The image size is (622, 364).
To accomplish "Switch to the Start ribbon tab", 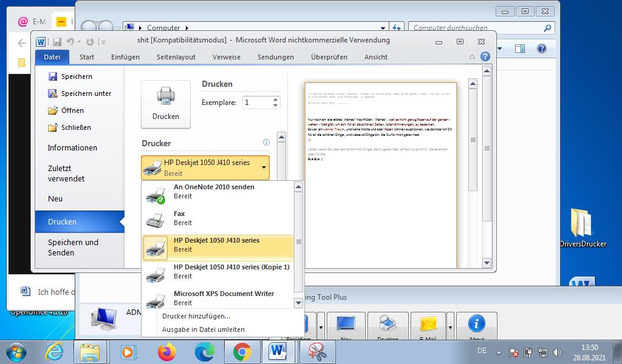I will (87, 57).
